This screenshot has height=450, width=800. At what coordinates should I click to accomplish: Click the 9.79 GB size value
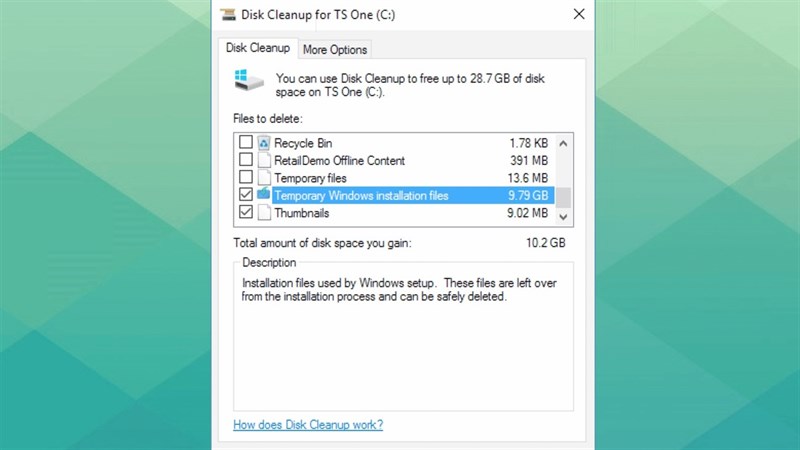[x=528, y=195]
